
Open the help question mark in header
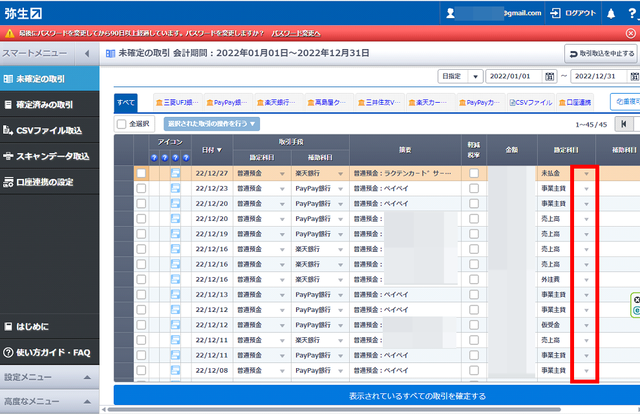[x=632, y=13]
